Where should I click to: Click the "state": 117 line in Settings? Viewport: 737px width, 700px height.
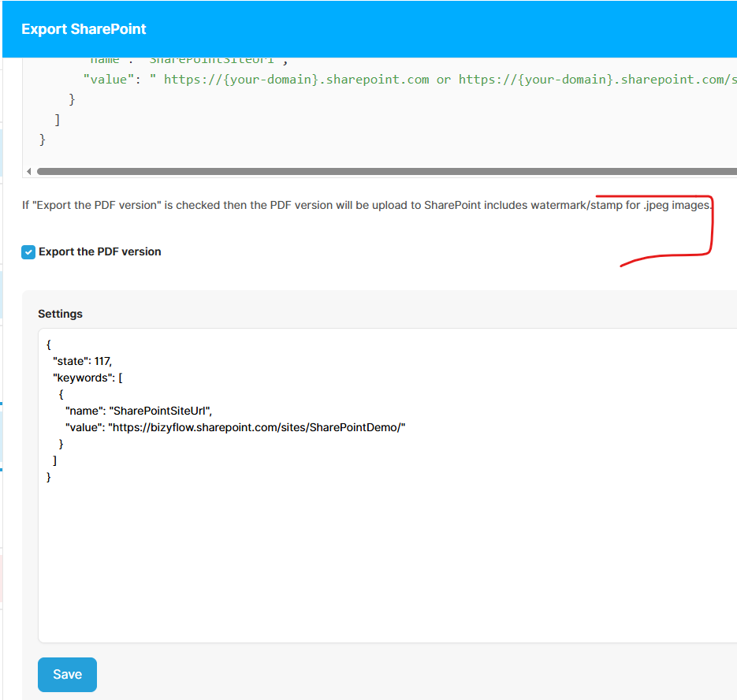(82, 361)
